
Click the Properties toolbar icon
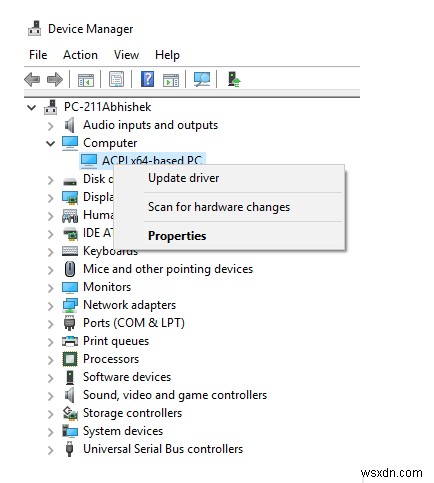pos(116,80)
